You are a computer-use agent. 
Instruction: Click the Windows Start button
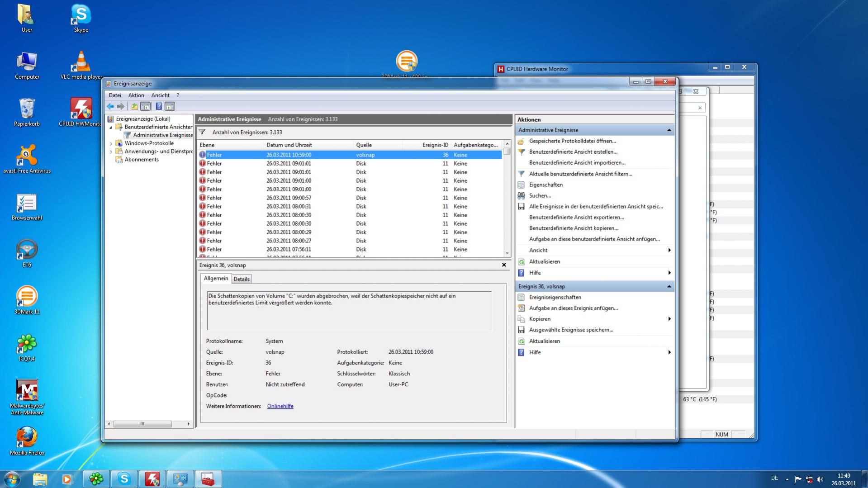(x=12, y=479)
